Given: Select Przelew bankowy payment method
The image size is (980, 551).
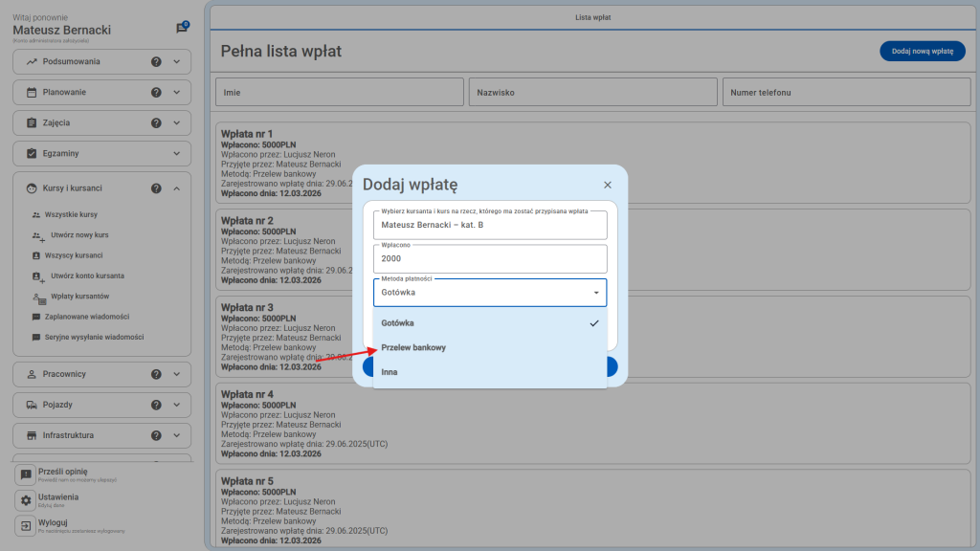Looking at the screenshot, I should pyautogui.click(x=413, y=347).
